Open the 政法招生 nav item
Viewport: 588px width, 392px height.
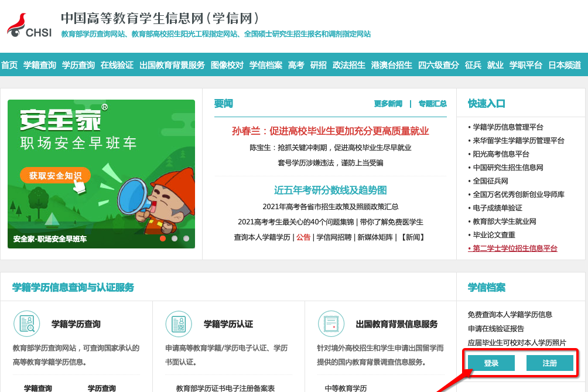(348, 65)
